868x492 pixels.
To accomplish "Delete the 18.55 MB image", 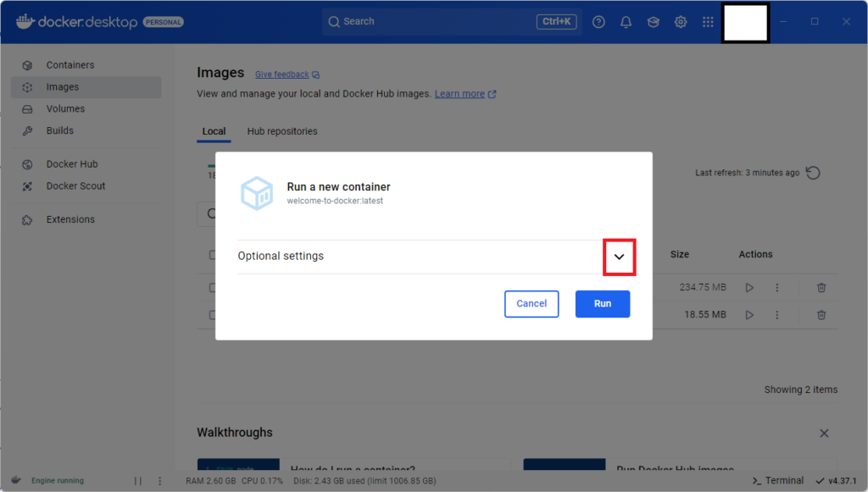I will pyautogui.click(x=821, y=314).
